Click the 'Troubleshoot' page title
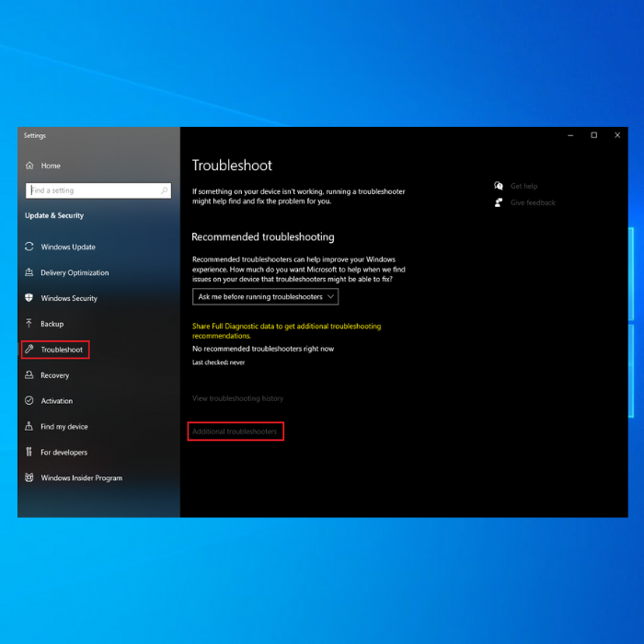644x644 pixels. click(232, 166)
